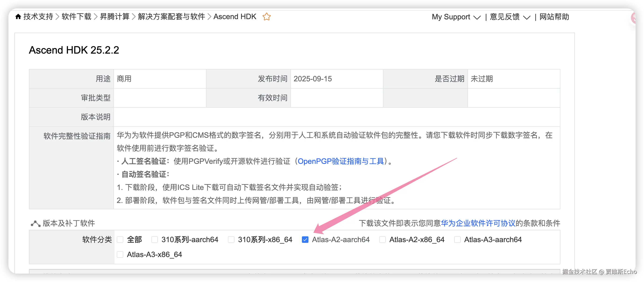Click the partial avatar icon at top right
The height and width of the screenshot is (282, 644).
[633, 18]
